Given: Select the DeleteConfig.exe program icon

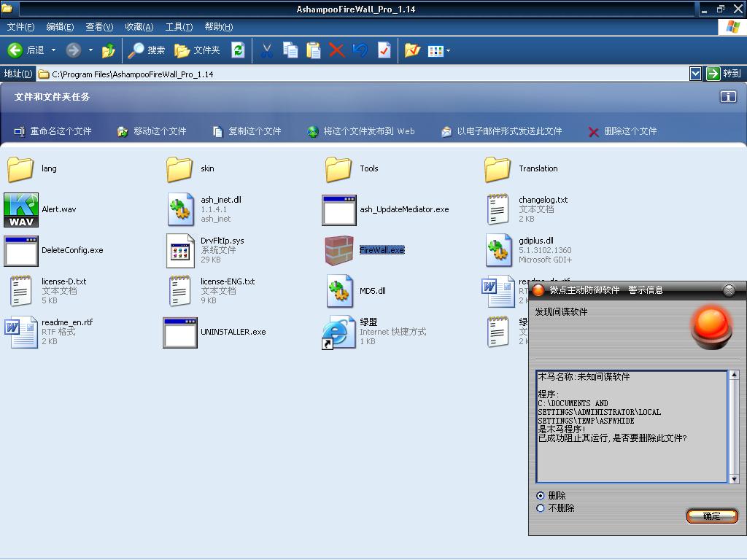Looking at the screenshot, I should pyautogui.click(x=21, y=251).
